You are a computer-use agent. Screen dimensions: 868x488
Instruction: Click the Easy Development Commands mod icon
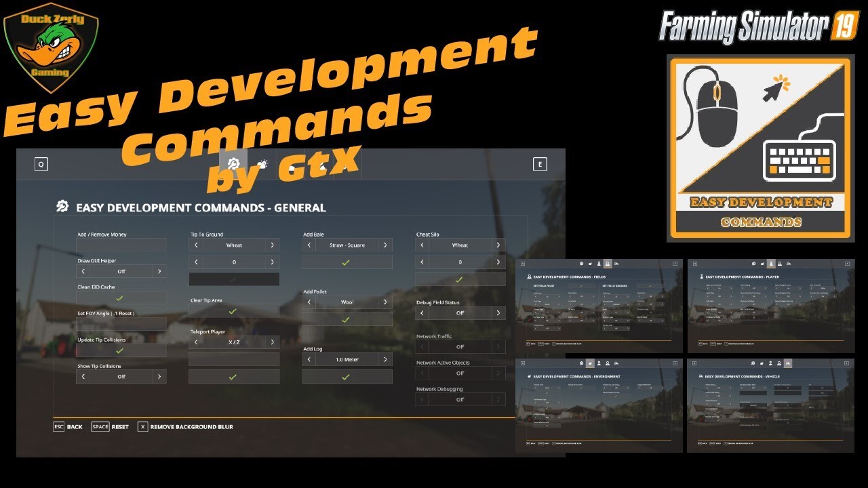(760, 148)
